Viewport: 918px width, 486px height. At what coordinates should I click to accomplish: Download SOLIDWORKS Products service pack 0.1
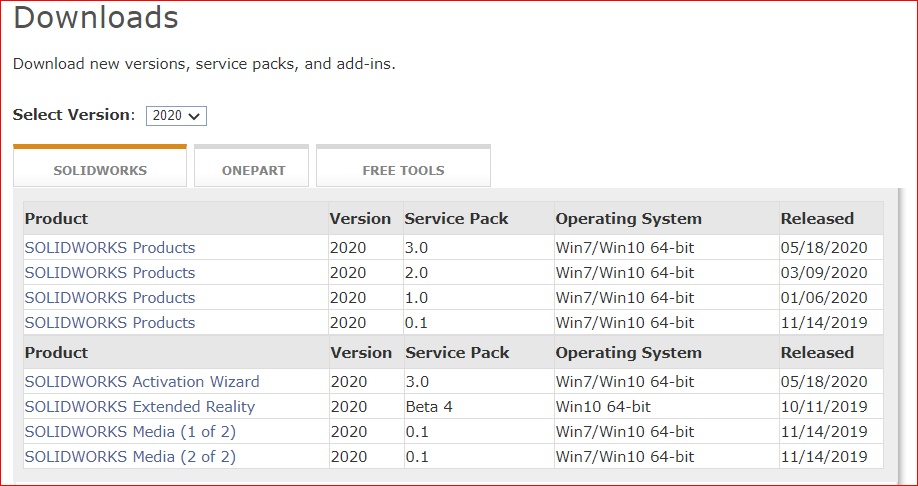tap(109, 323)
